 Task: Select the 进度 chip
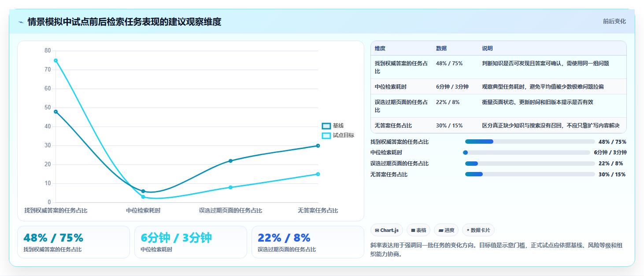[446, 230]
